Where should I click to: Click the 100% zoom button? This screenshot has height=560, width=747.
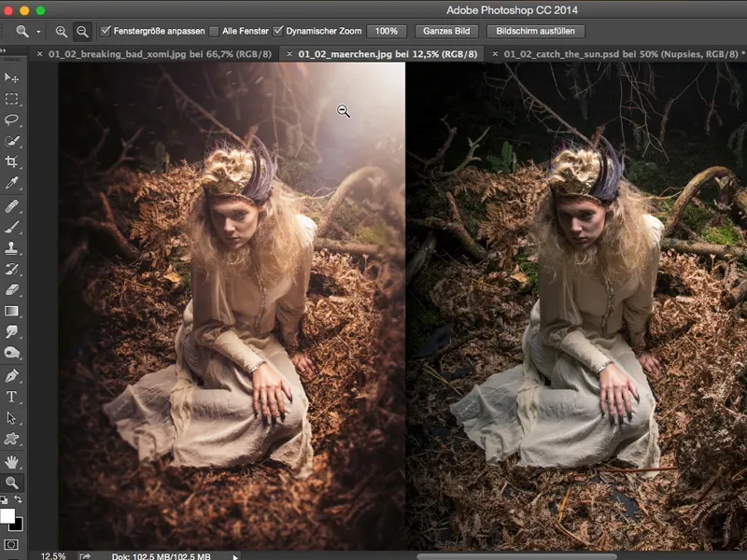(387, 31)
